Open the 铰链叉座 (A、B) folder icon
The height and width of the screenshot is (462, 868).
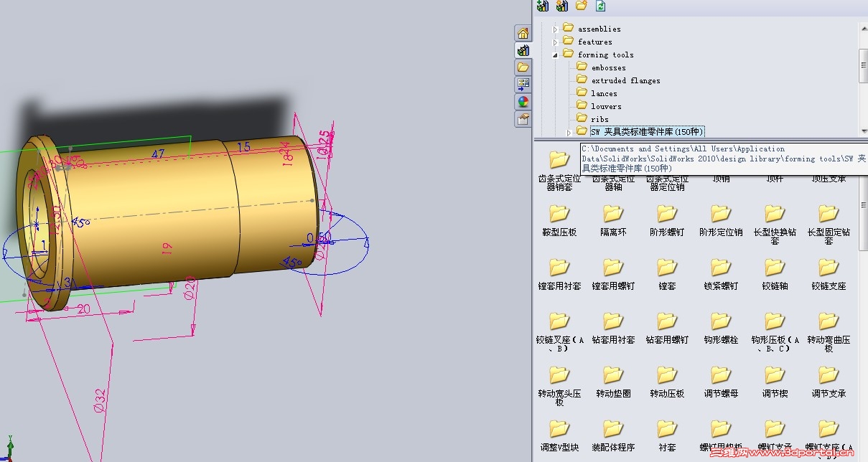click(559, 321)
